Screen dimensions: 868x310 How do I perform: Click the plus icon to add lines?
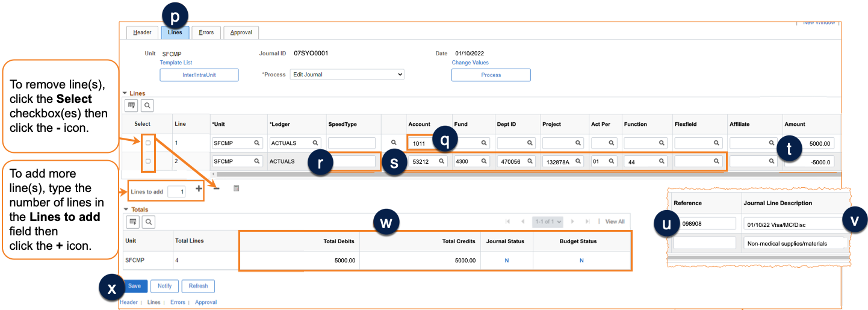199,188
